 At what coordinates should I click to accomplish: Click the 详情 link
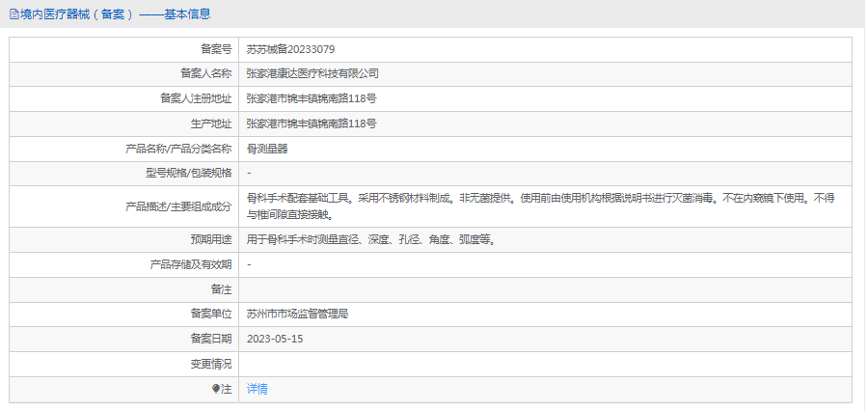coord(257,390)
